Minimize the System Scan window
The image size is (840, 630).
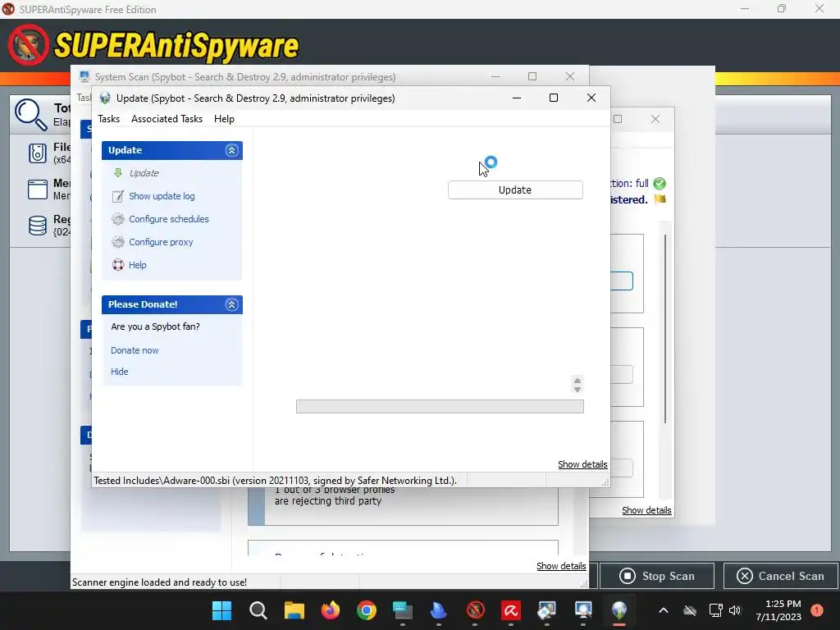point(495,76)
